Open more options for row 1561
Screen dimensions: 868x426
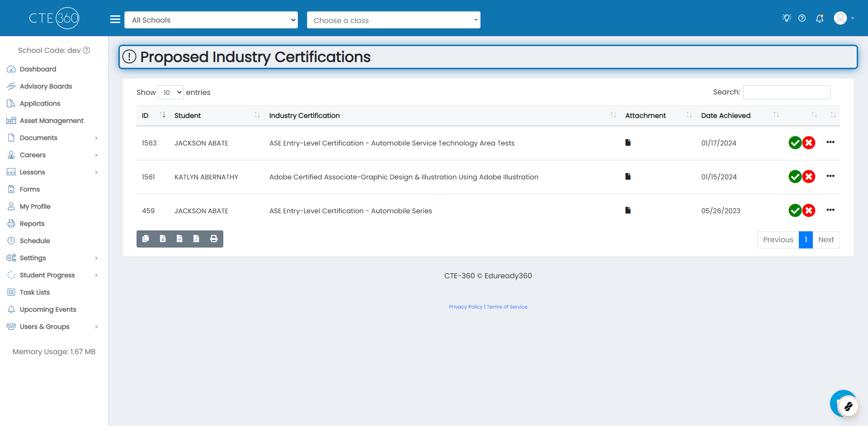point(830,176)
